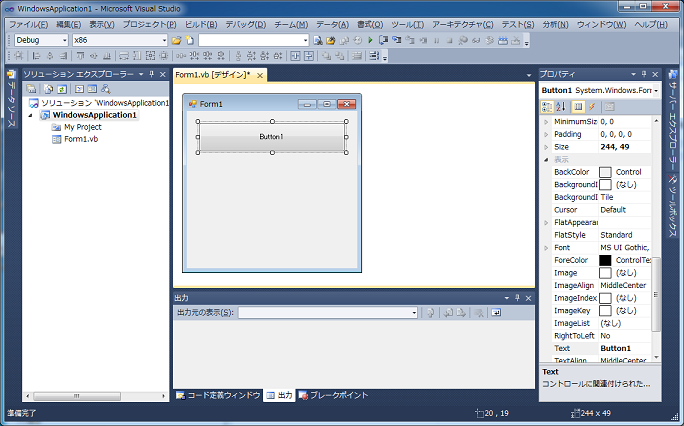Click the Align Tops icon in layout toolbar

coord(80,56)
